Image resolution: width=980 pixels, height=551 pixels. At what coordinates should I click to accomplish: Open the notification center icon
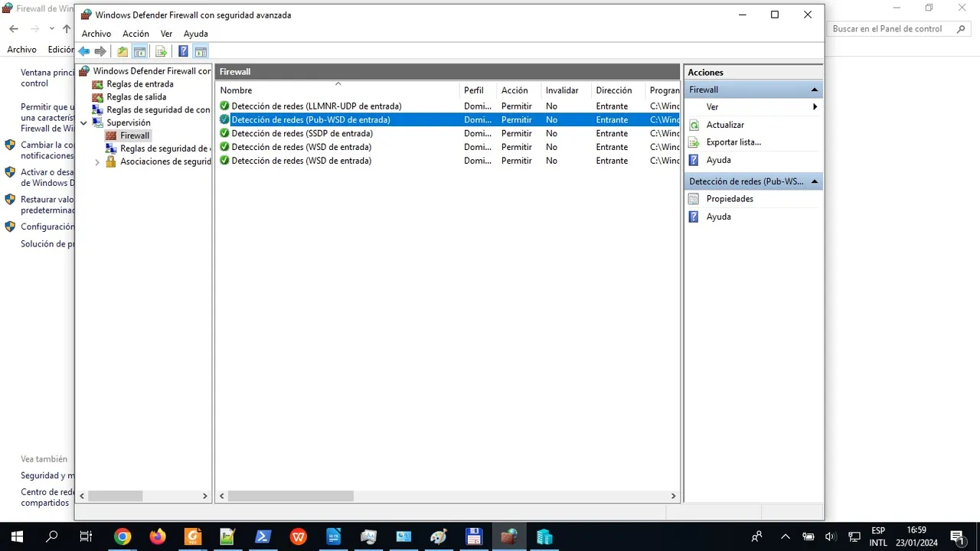pos(956,536)
